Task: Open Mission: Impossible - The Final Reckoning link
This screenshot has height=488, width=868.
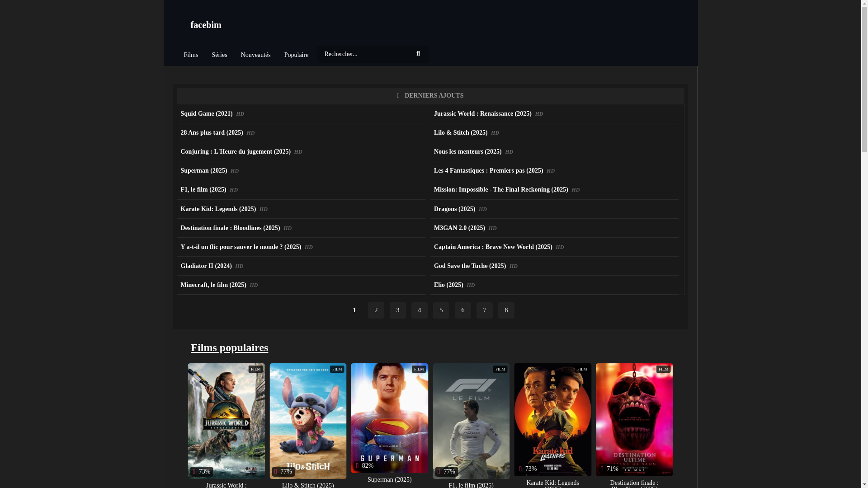Action: point(500,190)
